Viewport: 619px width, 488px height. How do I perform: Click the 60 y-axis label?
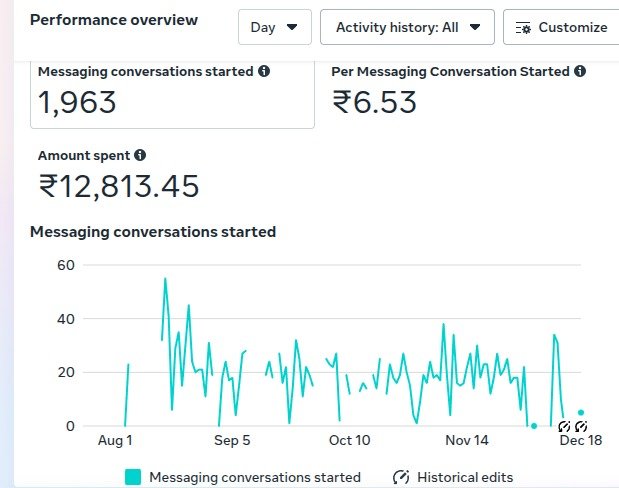tap(66, 265)
